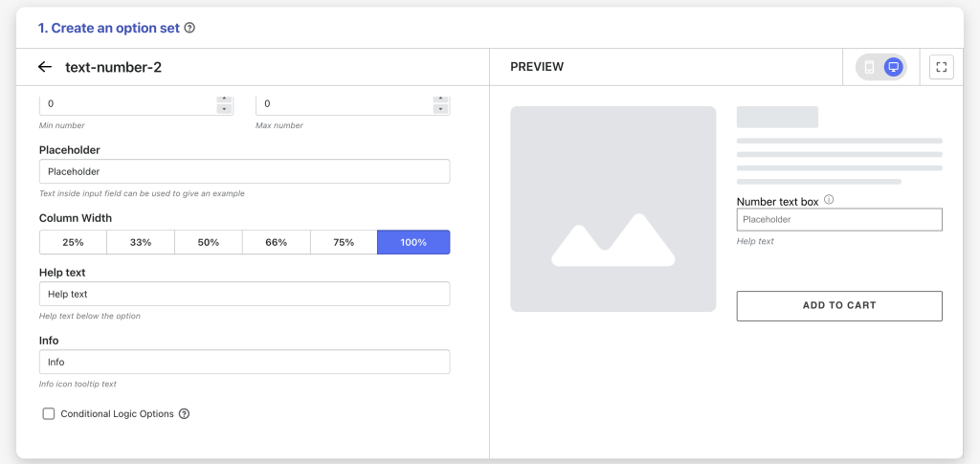This screenshot has height=464, width=980.
Task: Click the '1. Create an option set' heading
Action: [x=109, y=28]
